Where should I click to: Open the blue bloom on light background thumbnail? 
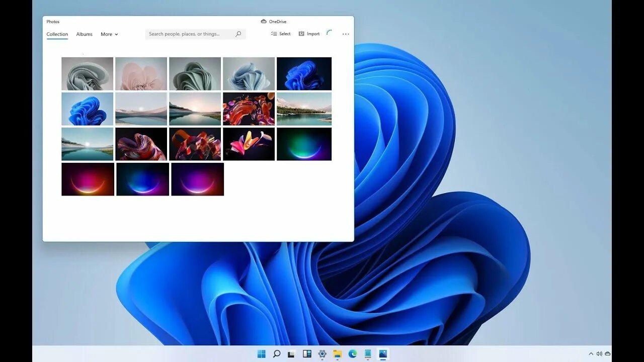tap(88, 109)
